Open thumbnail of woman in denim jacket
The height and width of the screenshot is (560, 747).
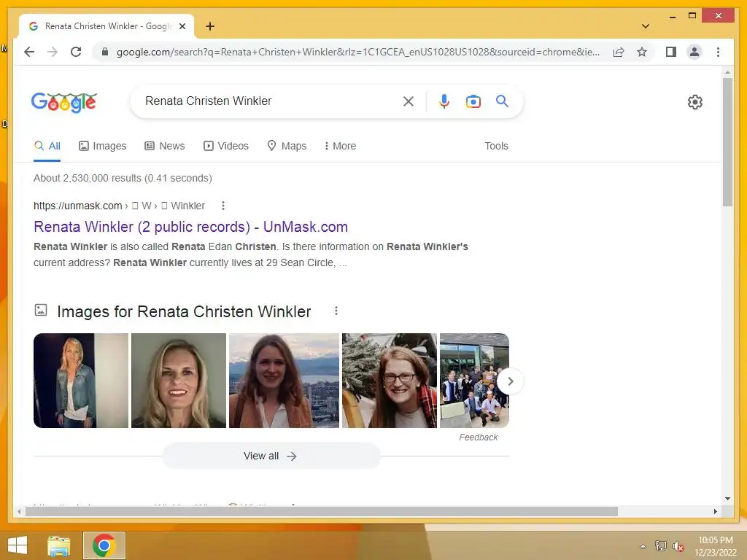click(x=81, y=381)
